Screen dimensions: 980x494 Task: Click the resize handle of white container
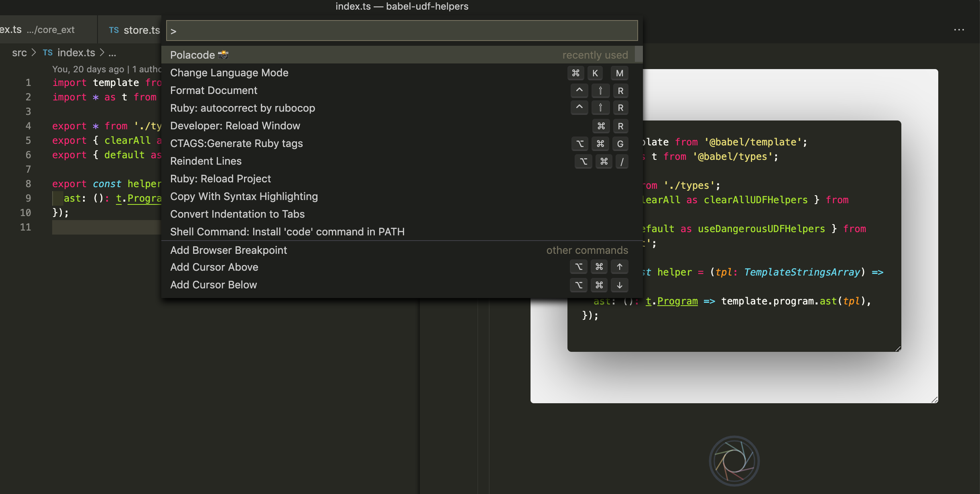[935, 400]
